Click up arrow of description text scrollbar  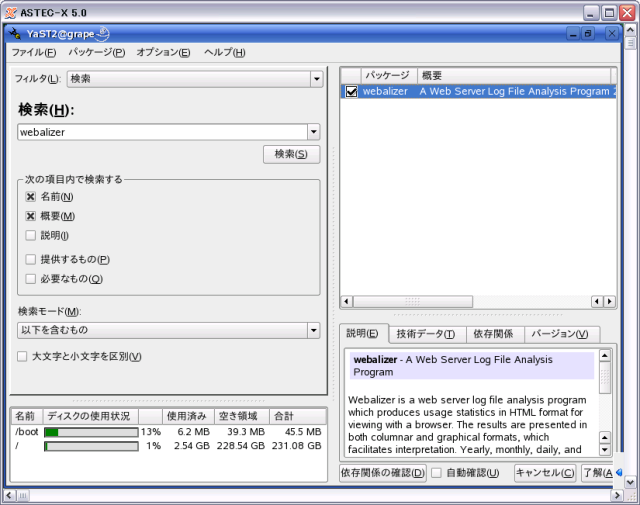[x=604, y=356]
